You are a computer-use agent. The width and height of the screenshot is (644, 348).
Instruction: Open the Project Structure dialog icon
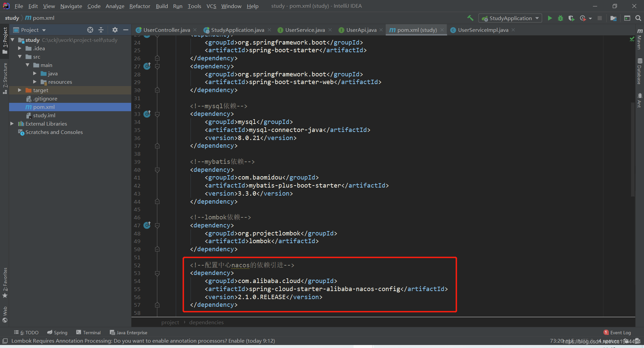point(613,18)
